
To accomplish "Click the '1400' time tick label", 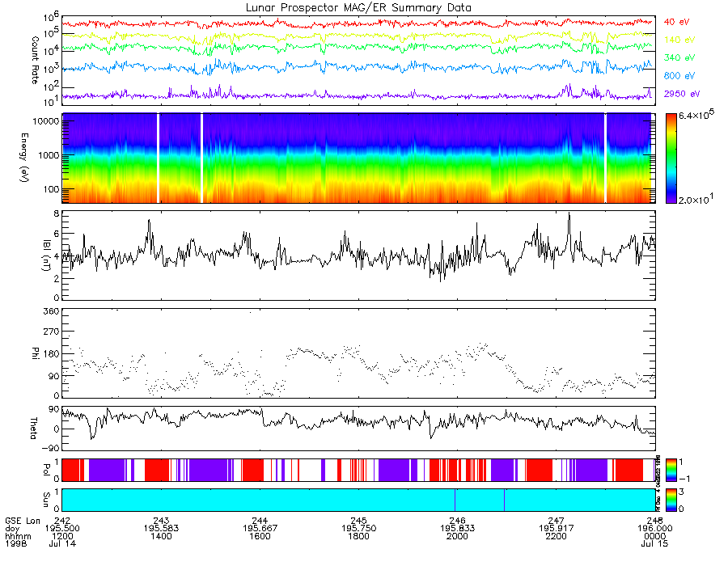I will [x=161, y=536].
